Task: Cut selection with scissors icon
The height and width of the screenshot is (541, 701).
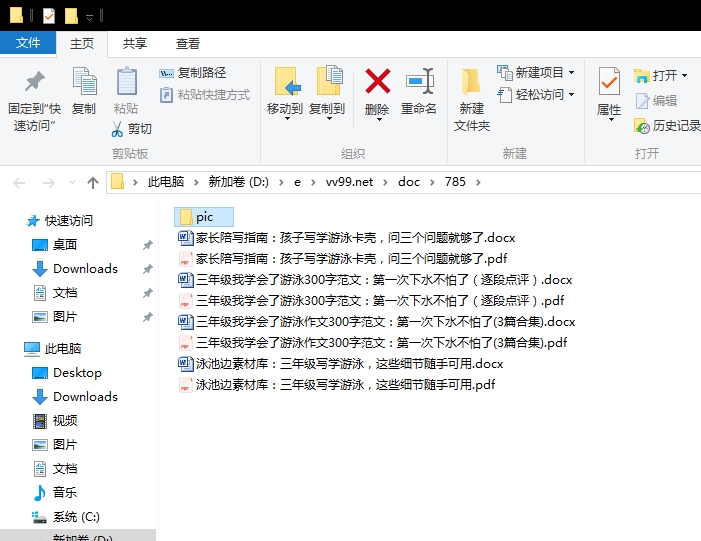Action: tap(131, 129)
